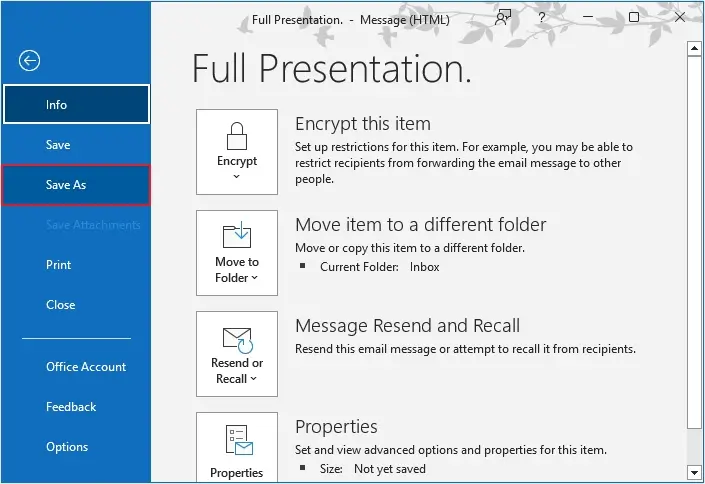Click the Properties checklist icon

coord(237,441)
